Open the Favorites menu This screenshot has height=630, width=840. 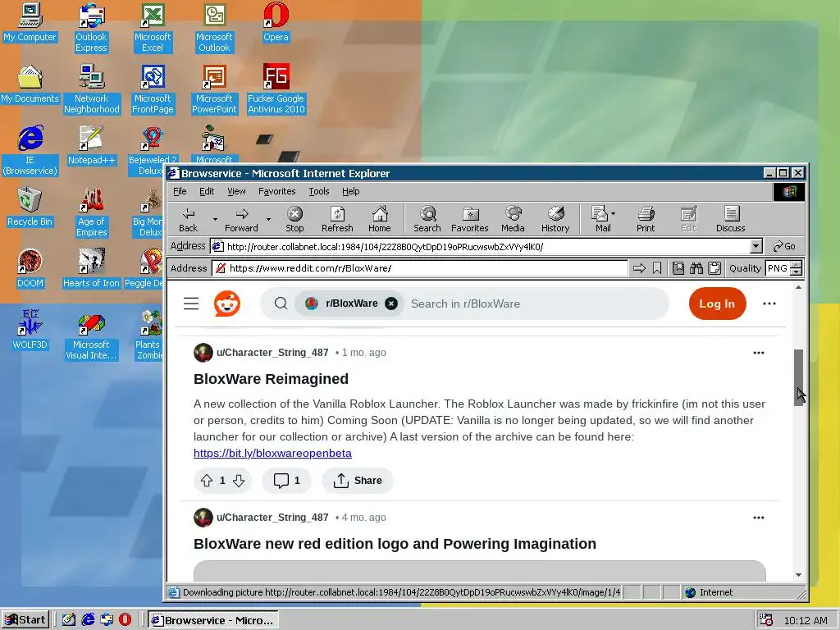pos(277,191)
